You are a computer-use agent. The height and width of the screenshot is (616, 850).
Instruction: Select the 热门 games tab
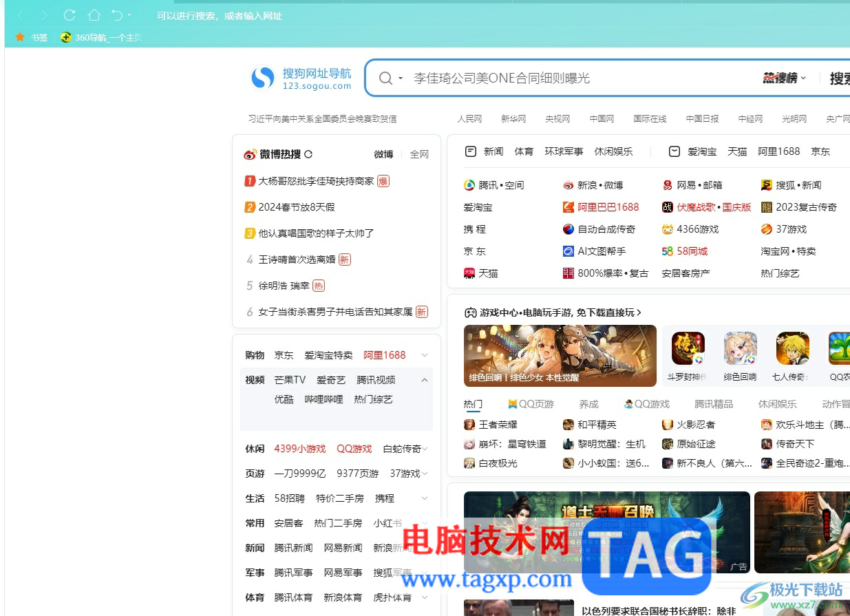(474, 404)
